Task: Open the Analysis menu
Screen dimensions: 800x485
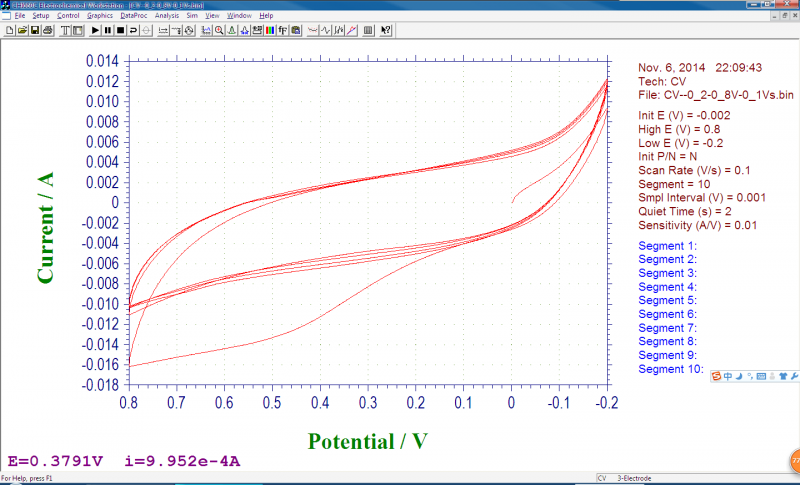Action: pyautogui.click(x=167, y=16)
